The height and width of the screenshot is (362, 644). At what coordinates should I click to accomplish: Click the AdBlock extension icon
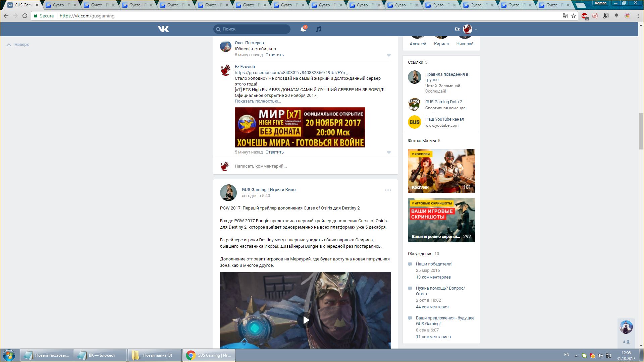584,16
